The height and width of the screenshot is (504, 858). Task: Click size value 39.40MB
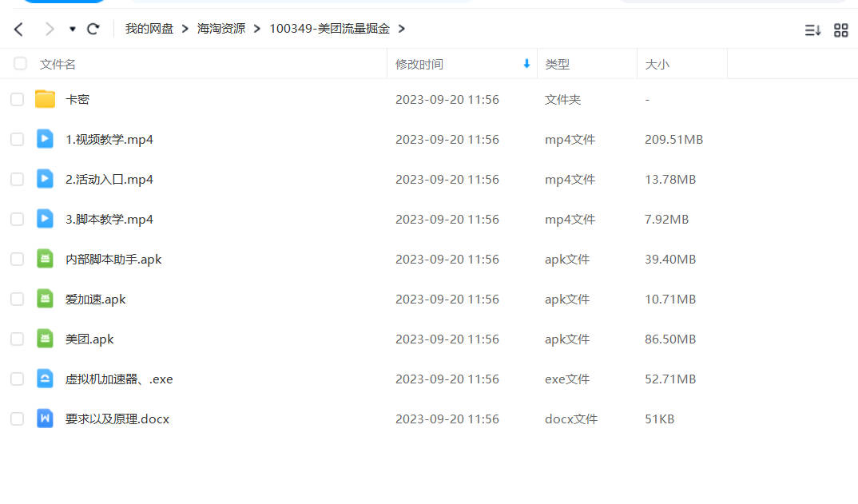click(670, 260)
